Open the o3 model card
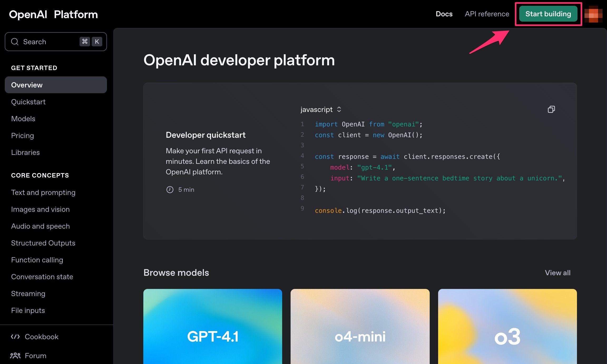607x364 pixels. click(x=507, y=327)
